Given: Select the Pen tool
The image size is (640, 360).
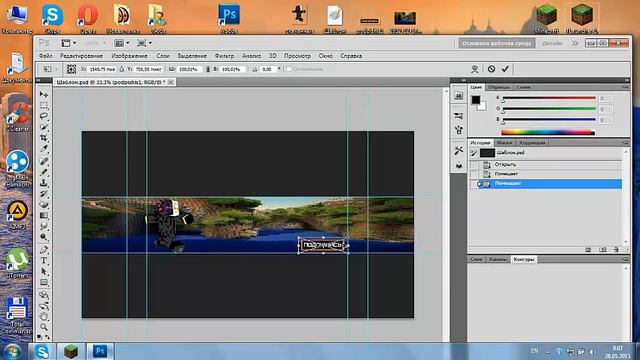Looking at the screenshot, I should tap(44, 250).
